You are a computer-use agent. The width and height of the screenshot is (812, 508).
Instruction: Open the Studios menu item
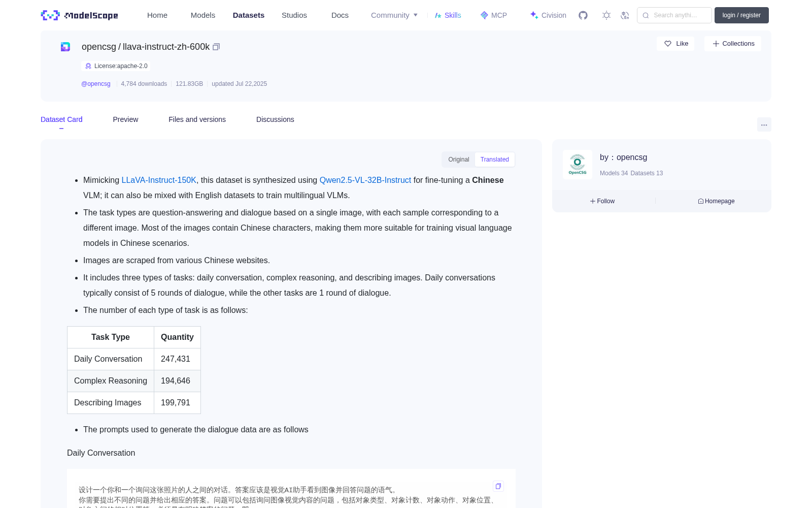tap(294, 15)
